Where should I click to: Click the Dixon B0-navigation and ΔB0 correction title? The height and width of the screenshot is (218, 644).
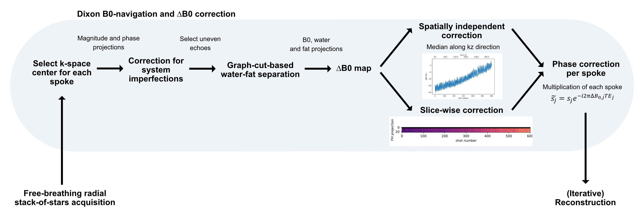pos(156,14)
